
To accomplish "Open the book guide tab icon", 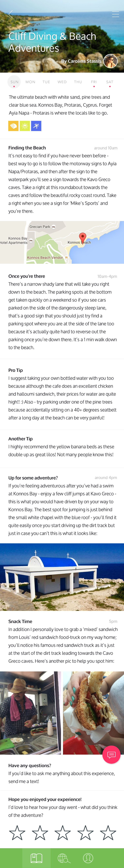I will pos(37,858).
